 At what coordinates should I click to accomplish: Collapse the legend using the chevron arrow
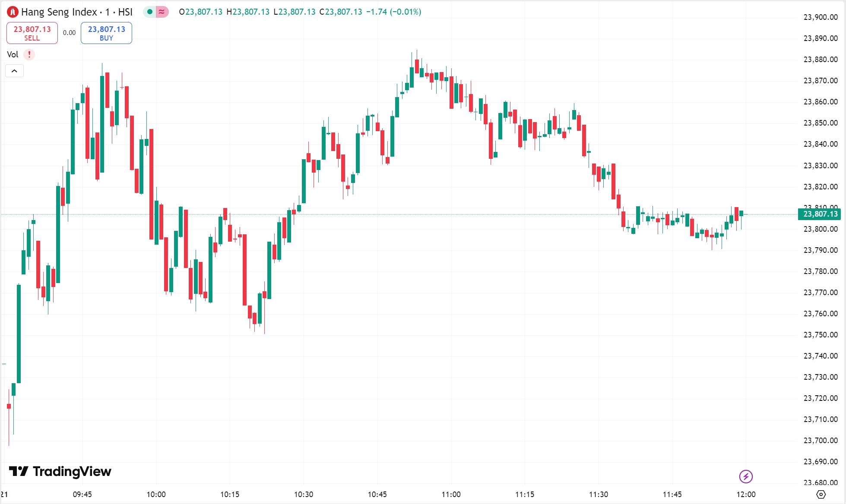point(15,70)
